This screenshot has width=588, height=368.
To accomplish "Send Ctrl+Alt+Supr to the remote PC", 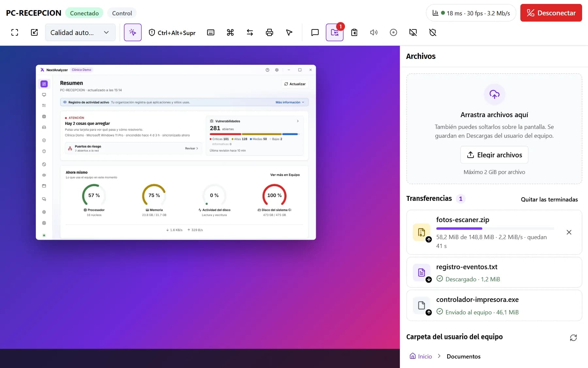I will point(172,32).
